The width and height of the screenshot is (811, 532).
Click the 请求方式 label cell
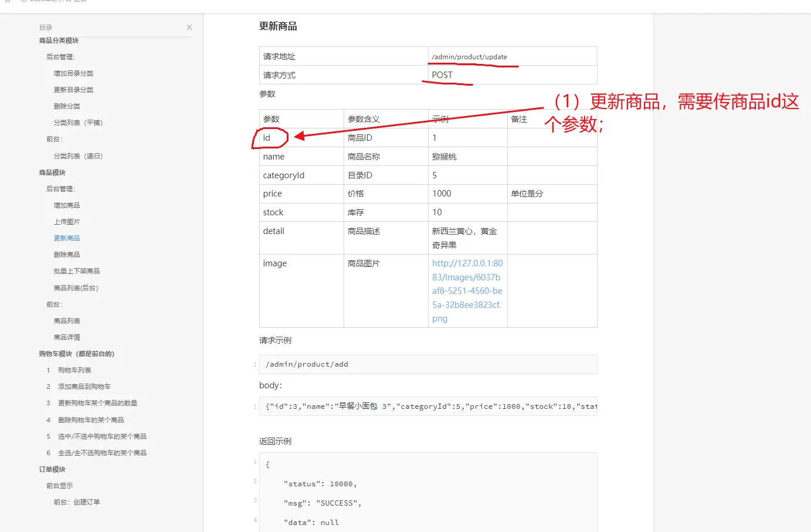coord(344,75)
